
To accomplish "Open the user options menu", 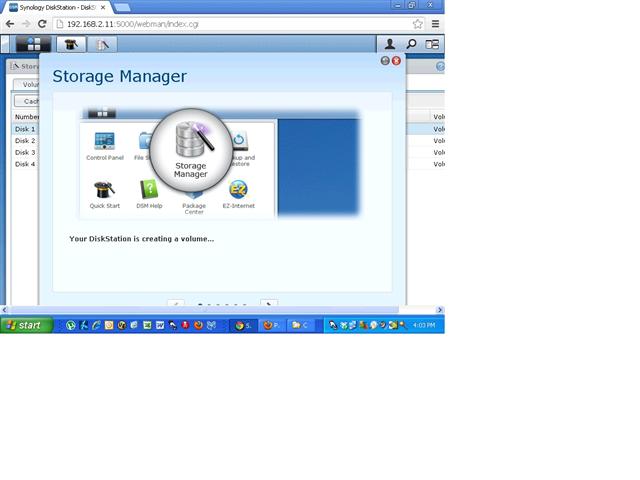I will [x=390, y=44].
